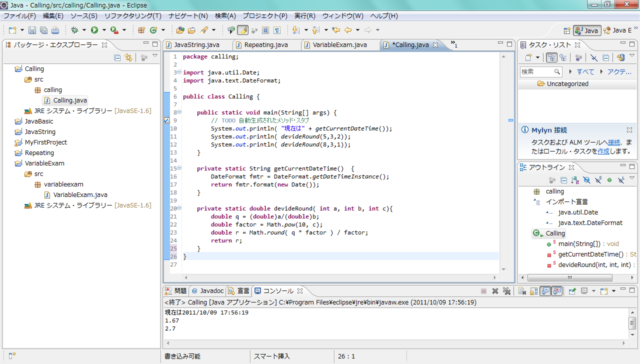
Task: Click the Pin Console icon
Action: 572,291
